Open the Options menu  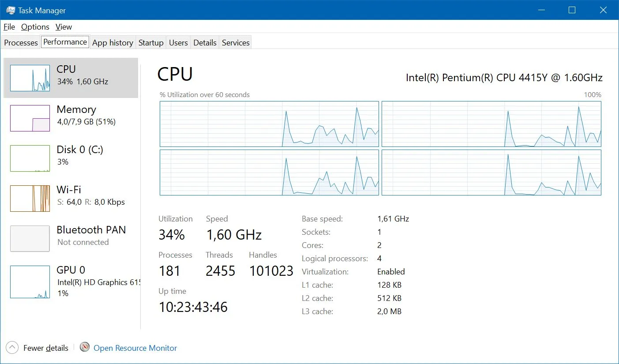click(x=35, y=27)
